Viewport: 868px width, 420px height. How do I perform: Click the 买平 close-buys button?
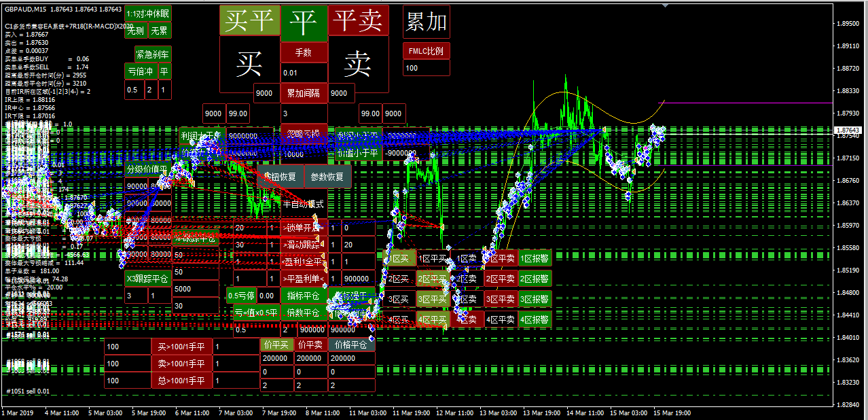coord(249,21)
